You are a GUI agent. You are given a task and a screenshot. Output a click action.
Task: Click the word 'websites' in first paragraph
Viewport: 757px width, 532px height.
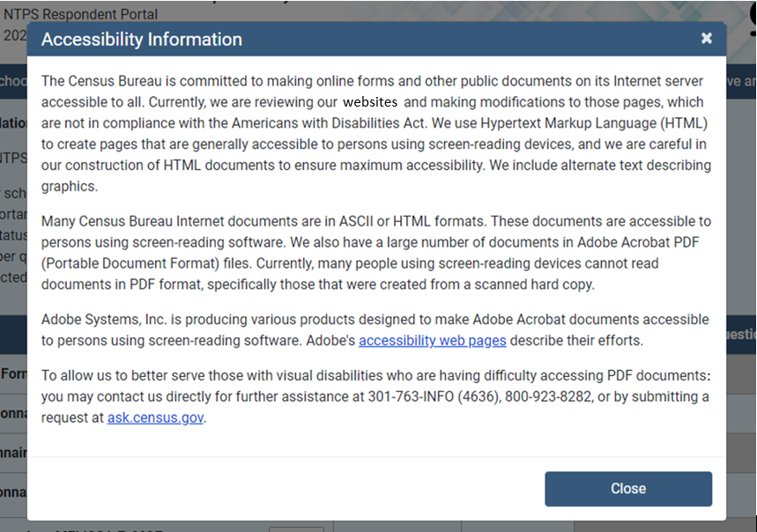(370, 102)
